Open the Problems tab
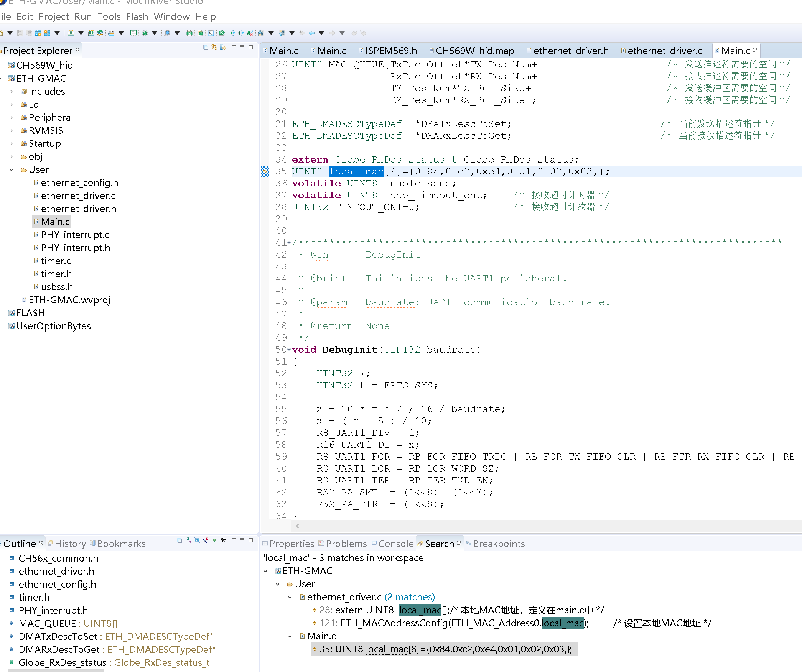 pyautogui.click(x=343, y=544)
